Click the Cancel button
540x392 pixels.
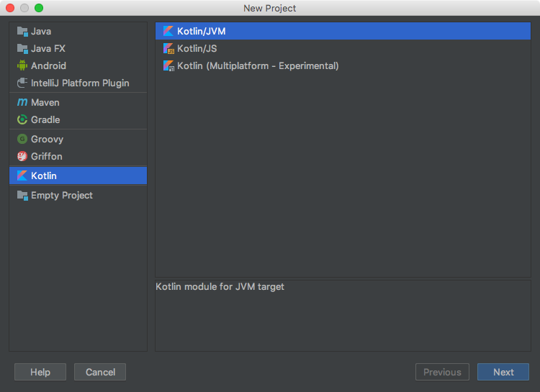pos(100,372)
